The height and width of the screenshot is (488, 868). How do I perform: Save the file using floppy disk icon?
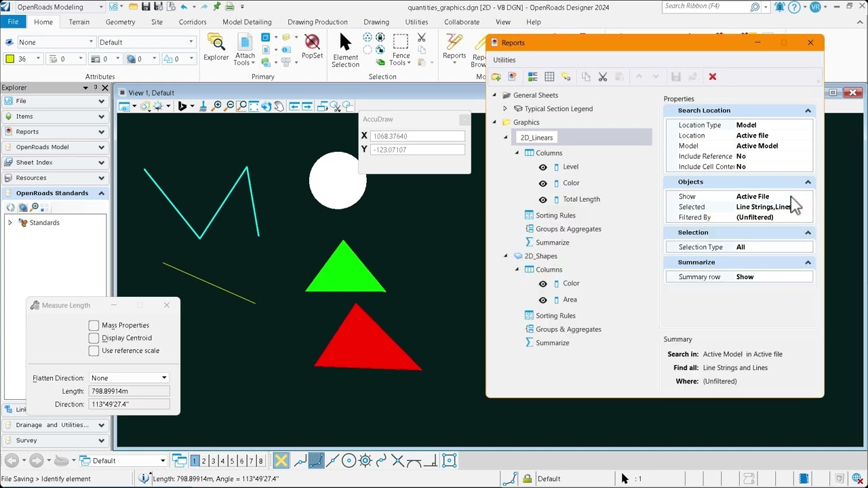[145, 7]
